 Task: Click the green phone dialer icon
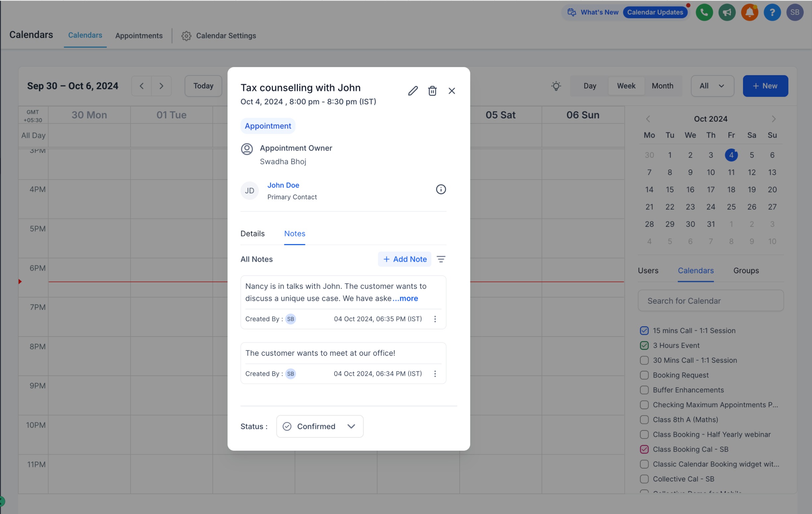(704, 13)
